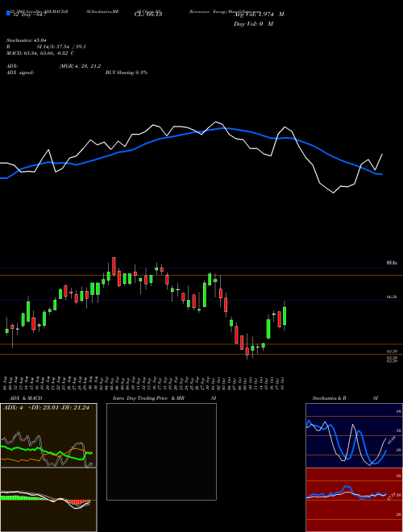Select the 'CL: 66.13' closing price text
This screenshot has height=532, width=403.
pyautogui.click(x=148, y=14)
